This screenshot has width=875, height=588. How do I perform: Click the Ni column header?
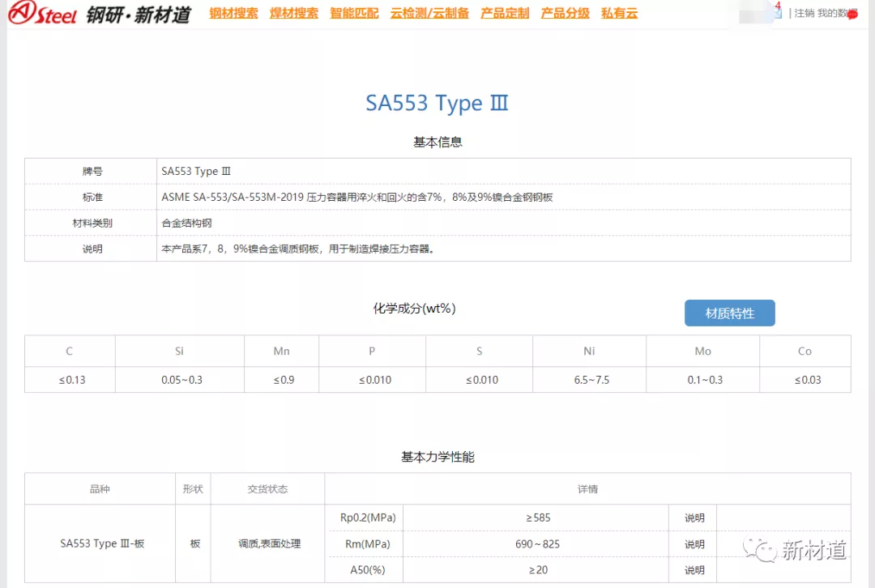[x=589, y=352]
